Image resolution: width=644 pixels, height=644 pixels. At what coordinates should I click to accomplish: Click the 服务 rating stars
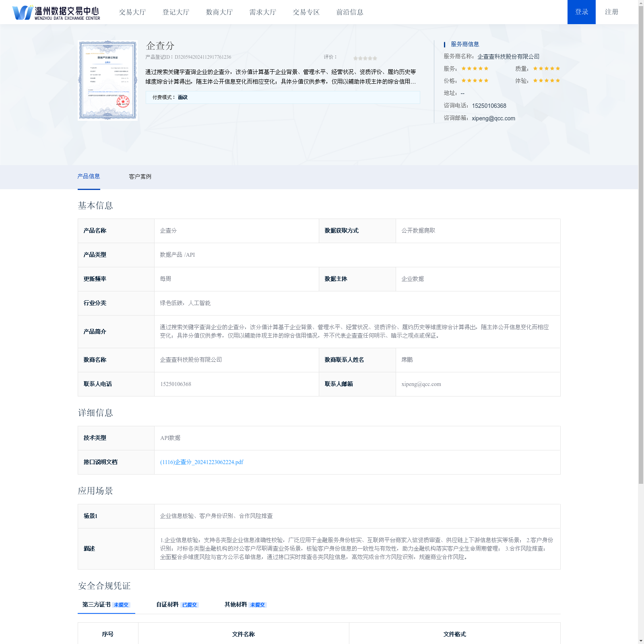tap(475, 68)
